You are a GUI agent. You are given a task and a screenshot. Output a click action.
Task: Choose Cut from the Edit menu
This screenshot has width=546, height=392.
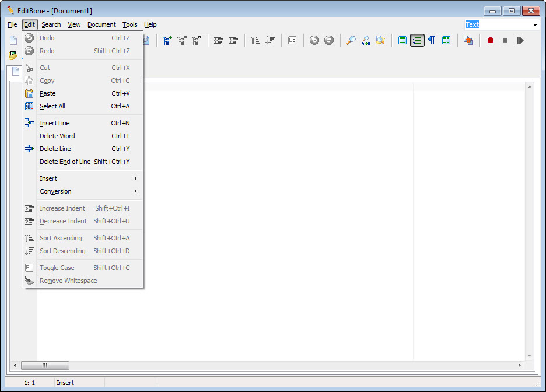coord(82,68)
